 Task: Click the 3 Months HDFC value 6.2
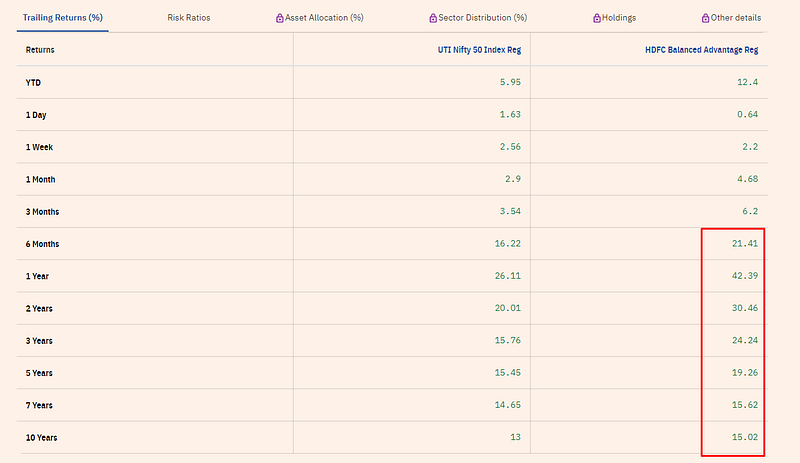(750, 211)
